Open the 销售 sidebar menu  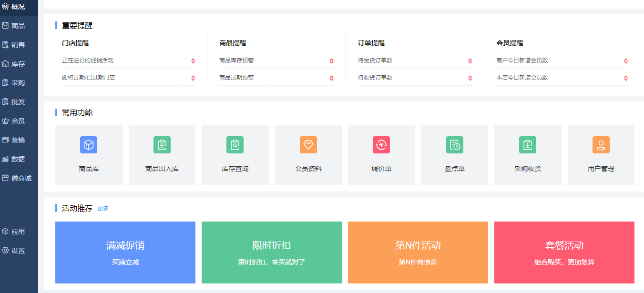(x=19, y=45)
